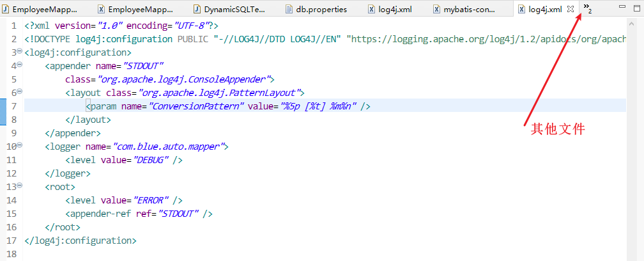This screenshot has height=261, width=644.
Task: Collapse the layout element fold on line 6
Action: (20, 92)
